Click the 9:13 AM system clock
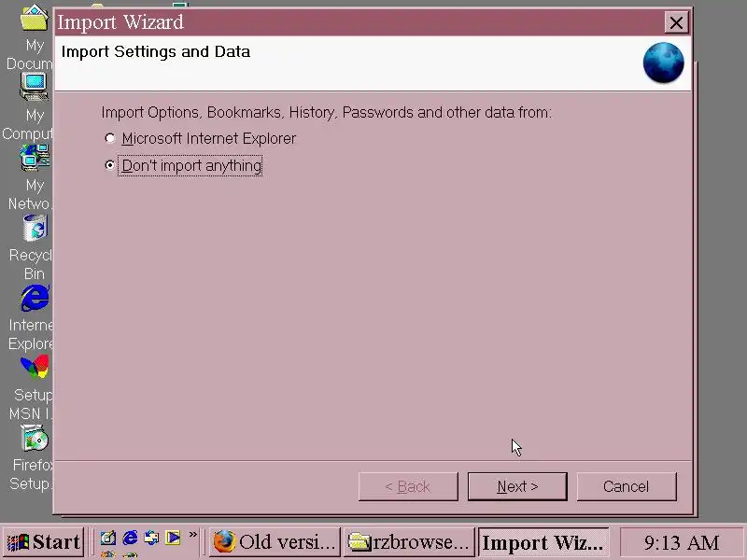Image resolution: width=747 pixels, height=560 pixels. pos(682,542)
